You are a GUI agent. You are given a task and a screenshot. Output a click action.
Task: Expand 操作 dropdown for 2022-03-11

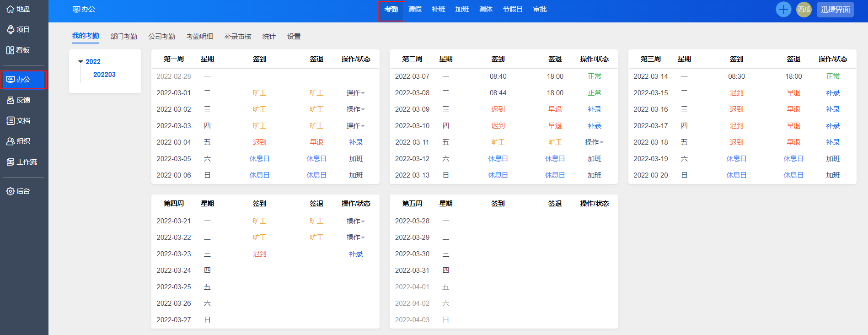tap(594, 142)
